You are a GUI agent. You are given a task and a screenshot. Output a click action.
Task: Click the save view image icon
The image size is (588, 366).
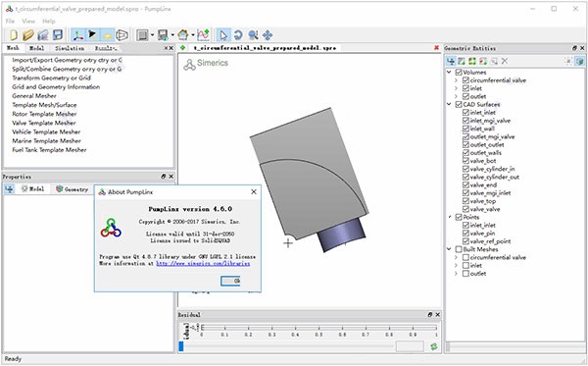pos(163,35)
